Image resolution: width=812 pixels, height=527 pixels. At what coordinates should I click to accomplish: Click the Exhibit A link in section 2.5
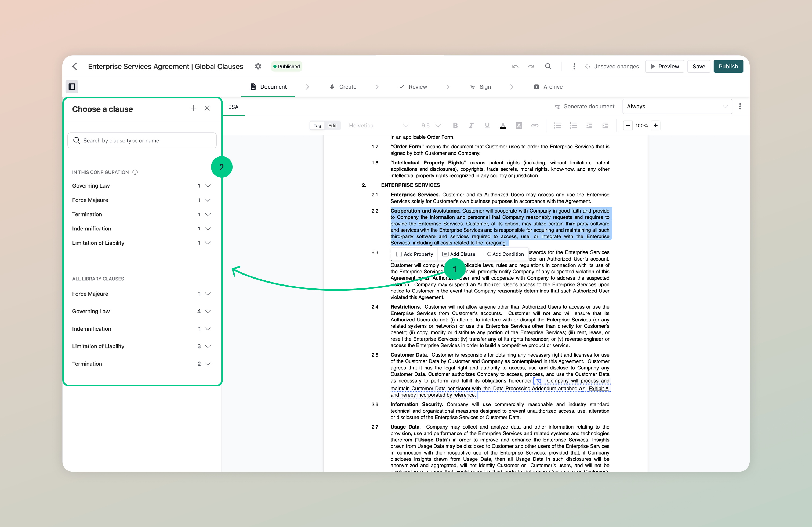599,389
